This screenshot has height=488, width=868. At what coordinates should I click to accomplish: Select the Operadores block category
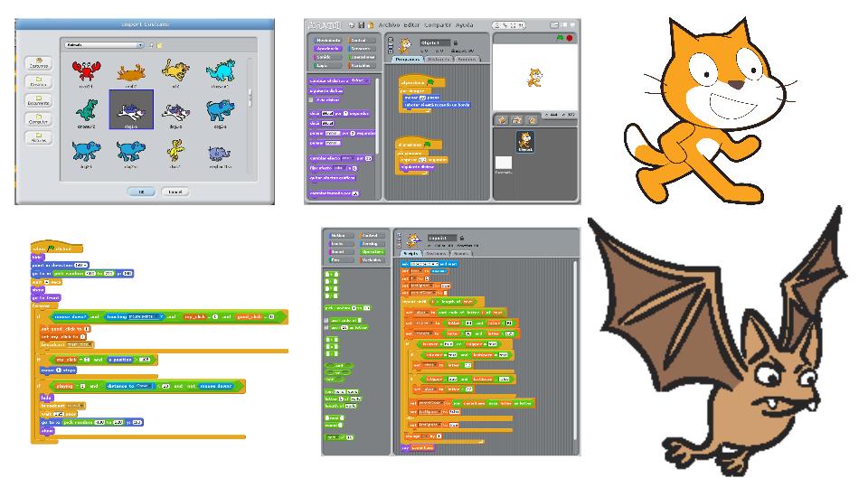(362, 57)
